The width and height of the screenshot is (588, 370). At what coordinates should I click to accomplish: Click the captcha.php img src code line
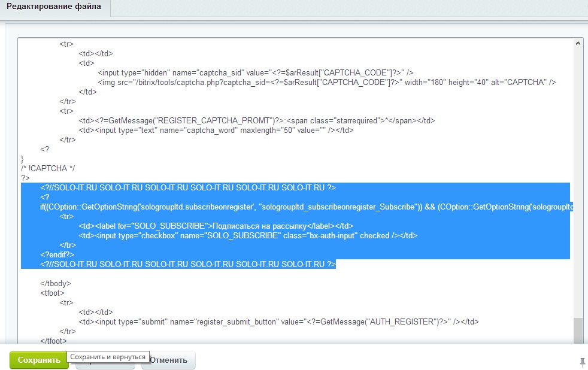click(327, 82)
